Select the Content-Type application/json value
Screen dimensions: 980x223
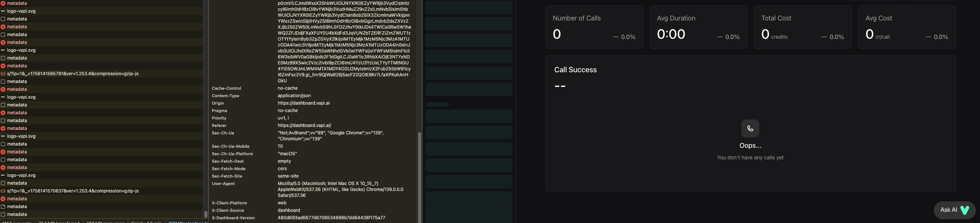[294, 96]
